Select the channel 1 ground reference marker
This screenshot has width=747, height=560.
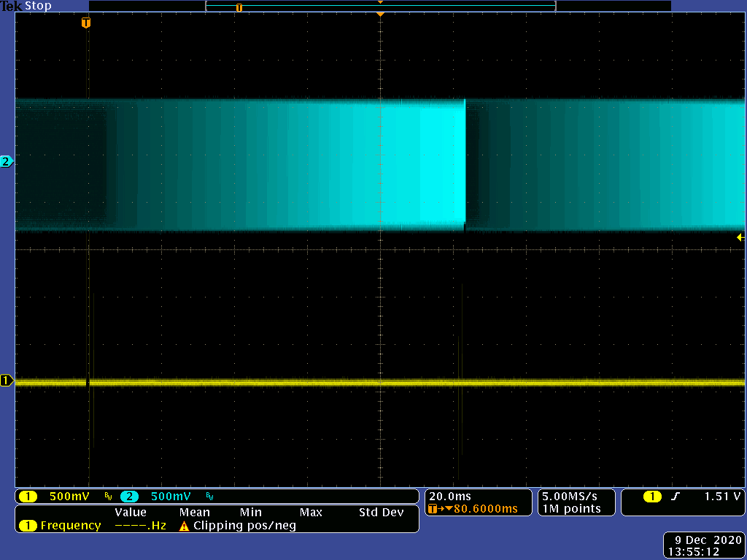[7, 381]
